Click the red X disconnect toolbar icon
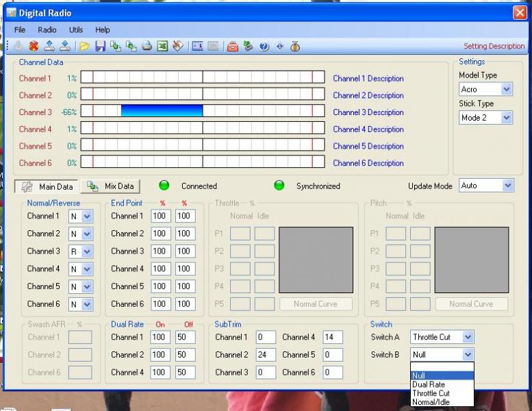532x411 pixels. [x=34, y=47]
